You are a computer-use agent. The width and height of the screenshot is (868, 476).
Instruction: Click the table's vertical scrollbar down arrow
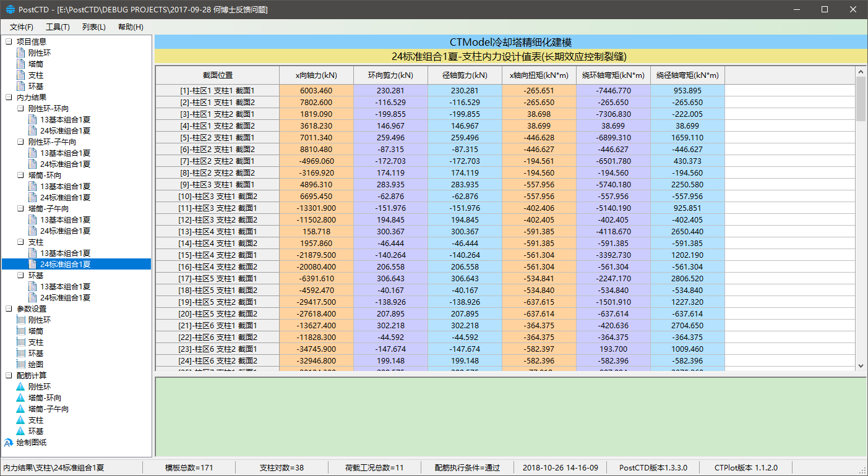click(861, 366)
